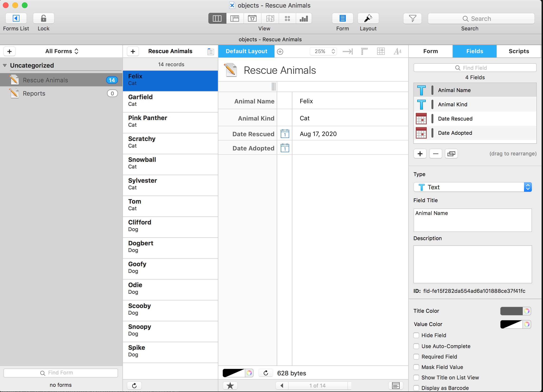Collapse the Uncategorized group

point(5,65)
